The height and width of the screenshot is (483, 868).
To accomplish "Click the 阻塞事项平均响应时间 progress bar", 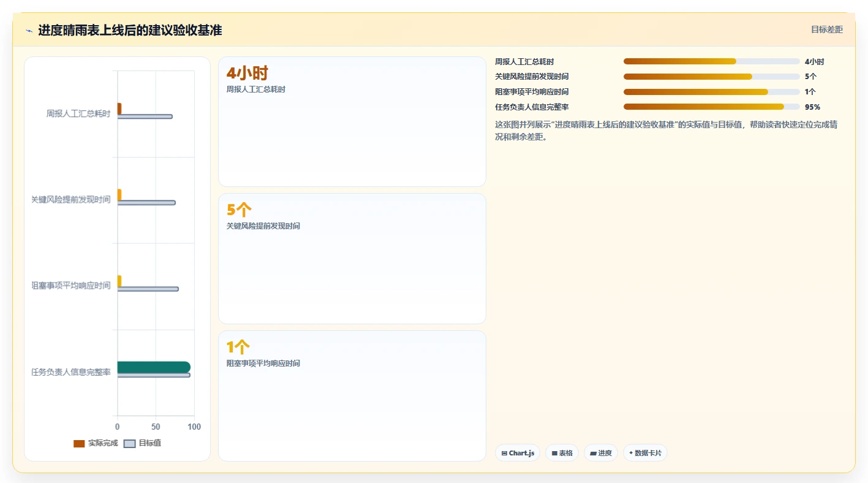I will click(711, 92).
